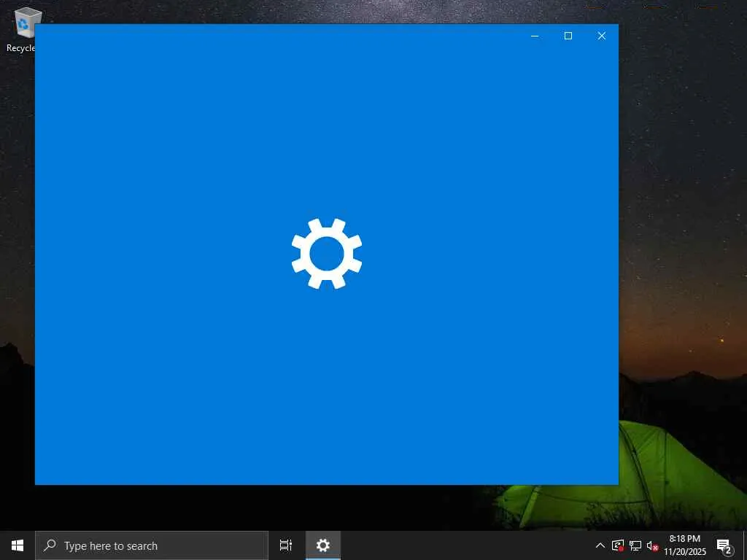Minimize the Settings window
The width and height of the screenshot is (747, 560).
tap(535, 36)
